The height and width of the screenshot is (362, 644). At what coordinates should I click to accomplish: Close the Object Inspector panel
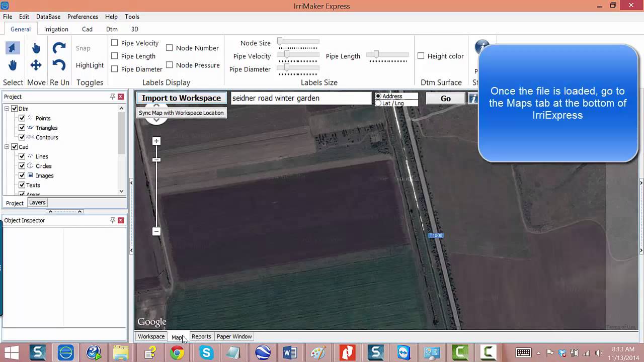121,220
